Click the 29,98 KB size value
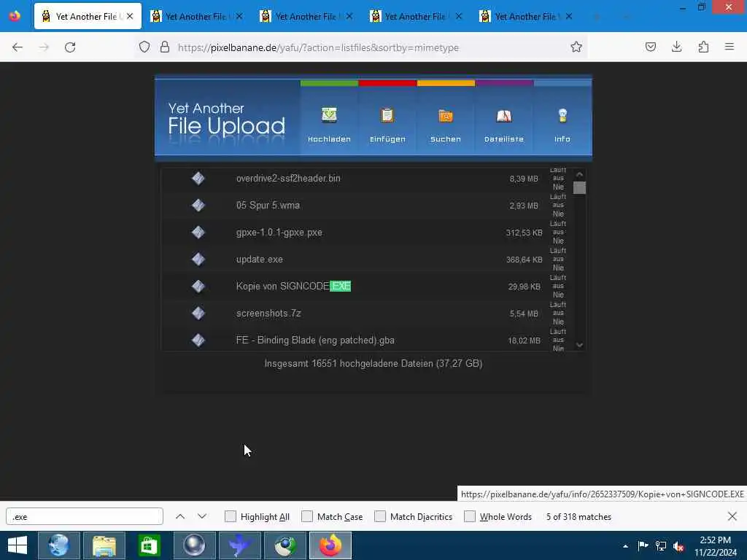This screenshot has height=560, width=747. (524, 287)
